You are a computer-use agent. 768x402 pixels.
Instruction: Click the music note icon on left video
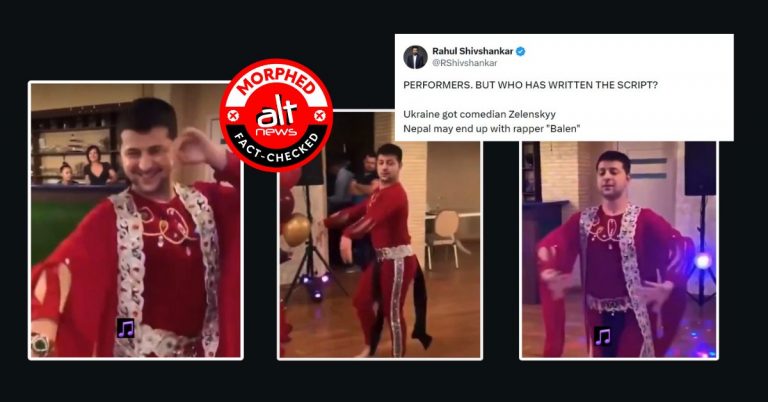click(125, 328)
